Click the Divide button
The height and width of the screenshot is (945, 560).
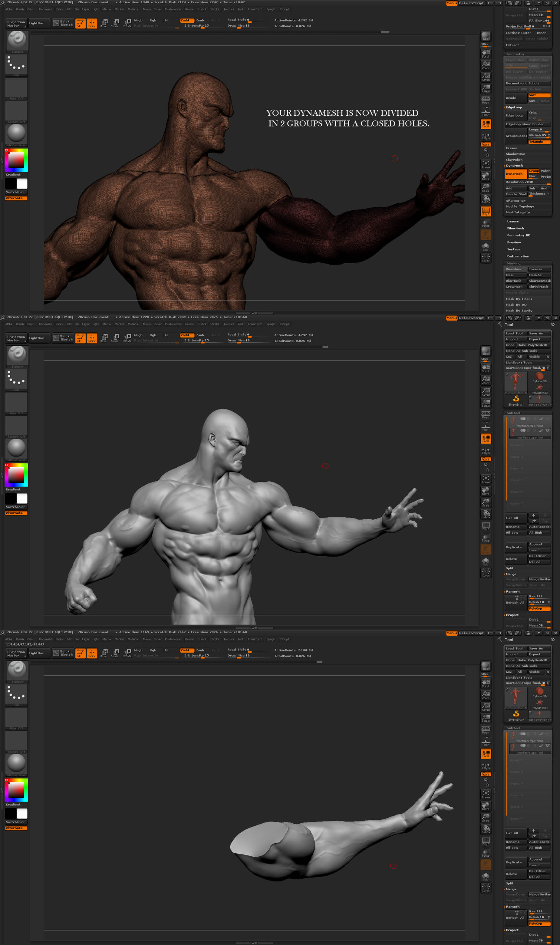coord(516,98)
